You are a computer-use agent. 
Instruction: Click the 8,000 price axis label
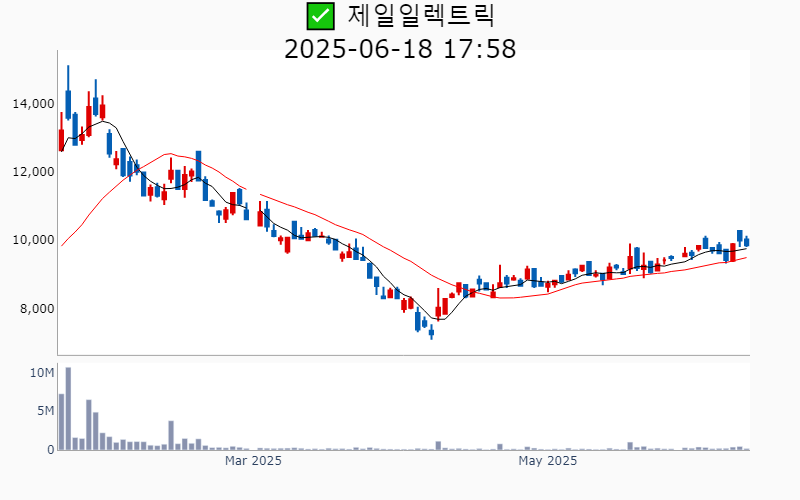[x=37, y=309]
